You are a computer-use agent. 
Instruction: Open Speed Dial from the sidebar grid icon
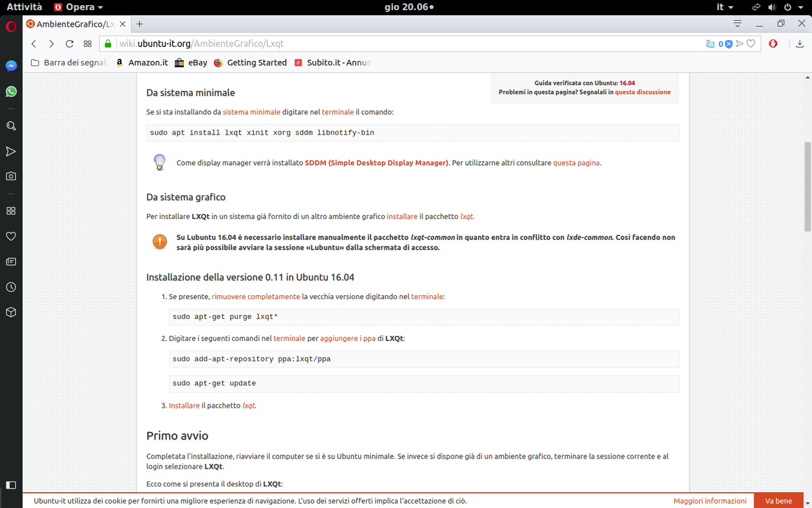11,211
